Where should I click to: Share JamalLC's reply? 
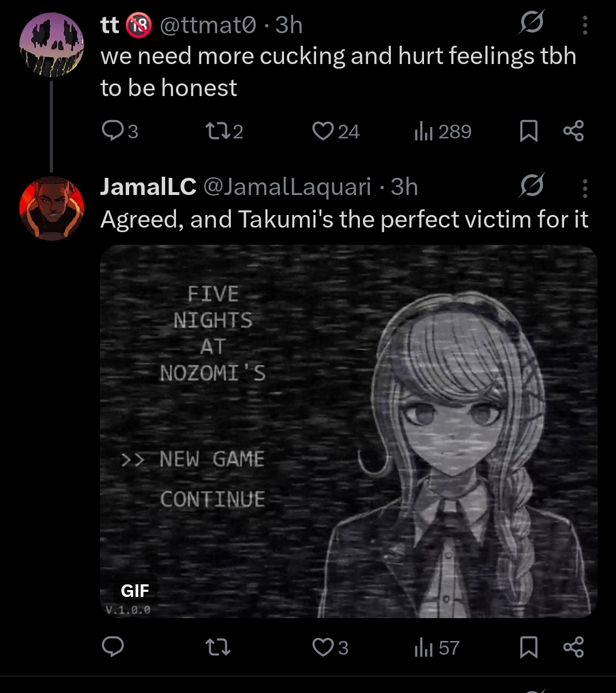click(x=574, y=647)
